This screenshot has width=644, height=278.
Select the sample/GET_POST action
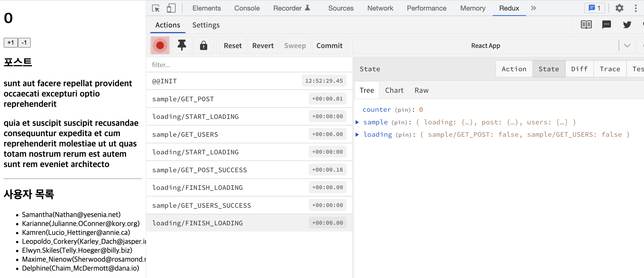(x=249, y=99)
